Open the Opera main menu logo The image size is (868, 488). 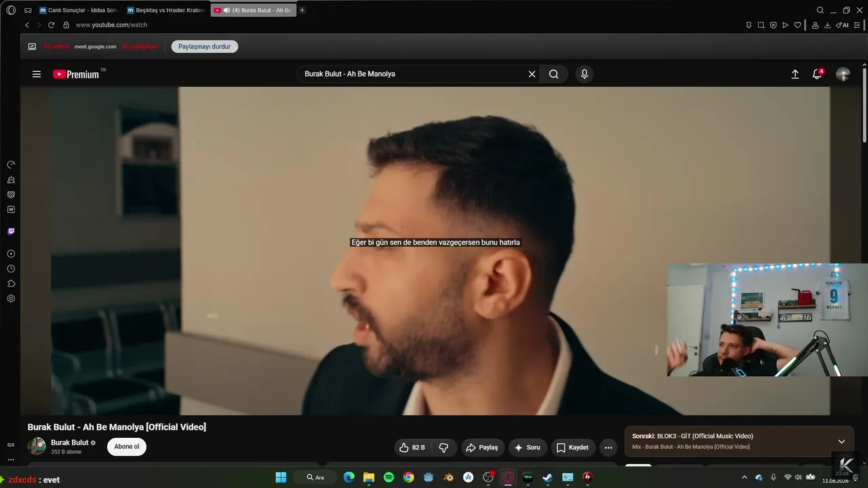(11, 10)
